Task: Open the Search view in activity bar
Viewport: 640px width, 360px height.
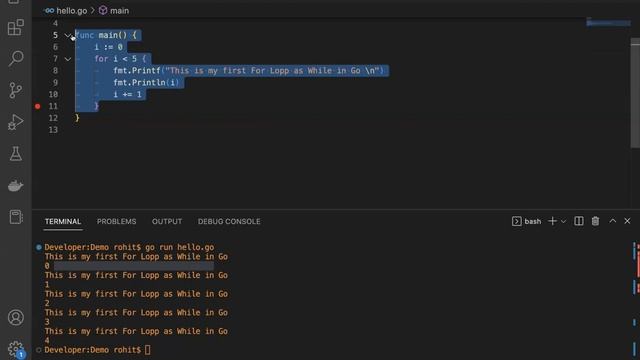Action: (x=16, y=58)
